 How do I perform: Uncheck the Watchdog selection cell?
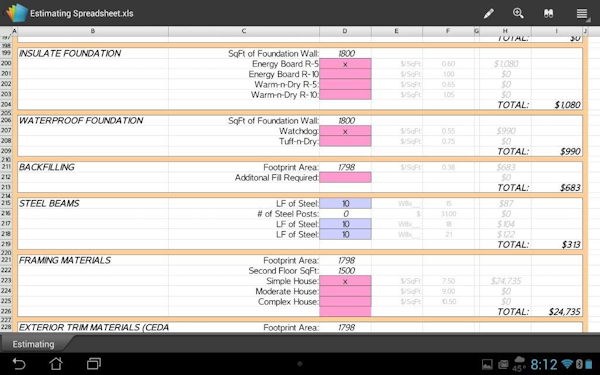click(x=345, y=131)
